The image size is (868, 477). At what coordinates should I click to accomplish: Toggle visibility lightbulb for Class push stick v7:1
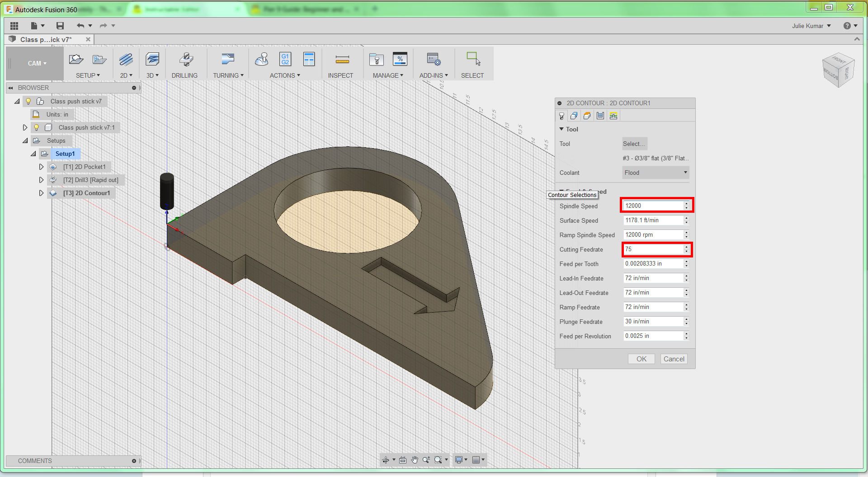[x=37, y=127]
